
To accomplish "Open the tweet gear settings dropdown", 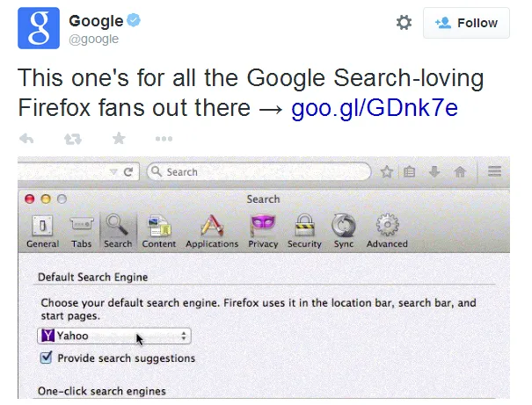I will (404, 23).
